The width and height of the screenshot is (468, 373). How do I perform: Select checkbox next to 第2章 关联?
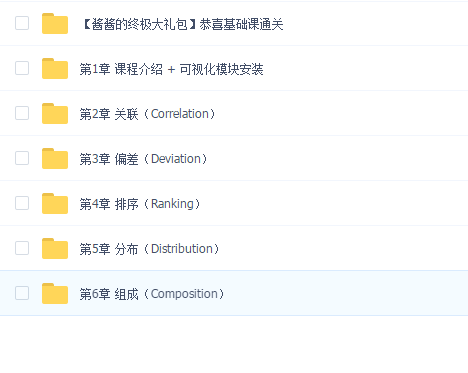pos(22,113)
